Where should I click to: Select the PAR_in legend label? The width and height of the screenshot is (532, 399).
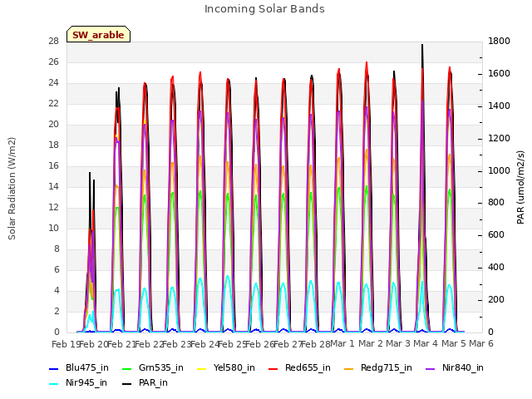click(x=153, y=382)
